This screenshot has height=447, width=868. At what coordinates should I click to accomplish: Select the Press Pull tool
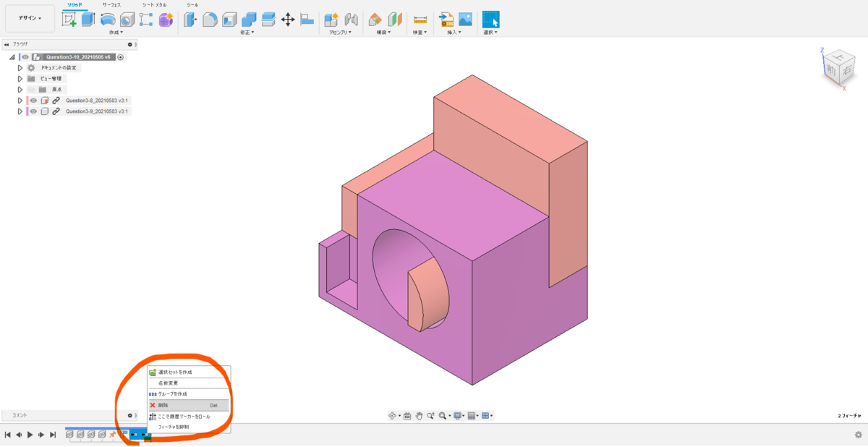point(190,20)
